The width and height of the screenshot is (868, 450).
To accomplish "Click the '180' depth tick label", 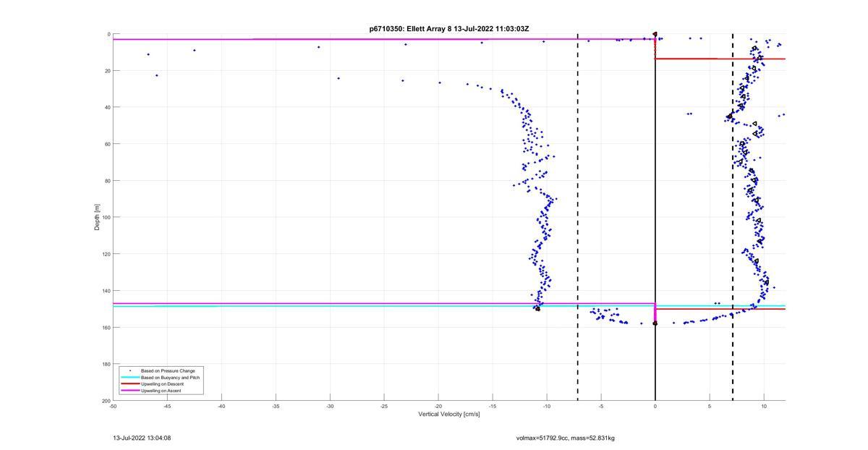I will 106,364.
